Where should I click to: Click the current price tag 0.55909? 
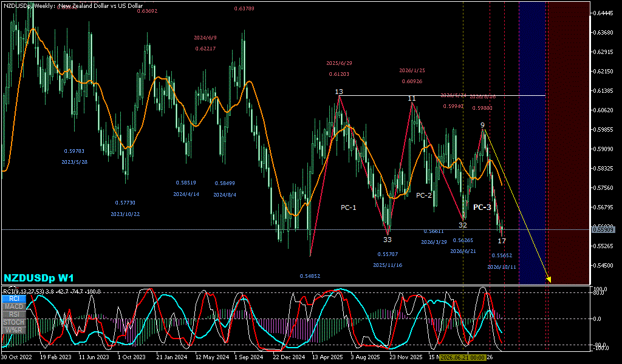pyautogui.click(x=603, y=229)
